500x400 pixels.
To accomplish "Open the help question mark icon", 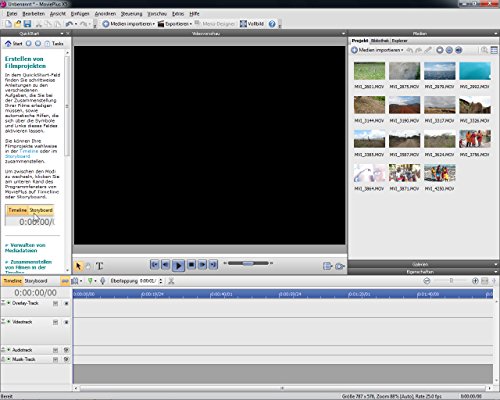I will pyautogui.click(x=272, y=24).
